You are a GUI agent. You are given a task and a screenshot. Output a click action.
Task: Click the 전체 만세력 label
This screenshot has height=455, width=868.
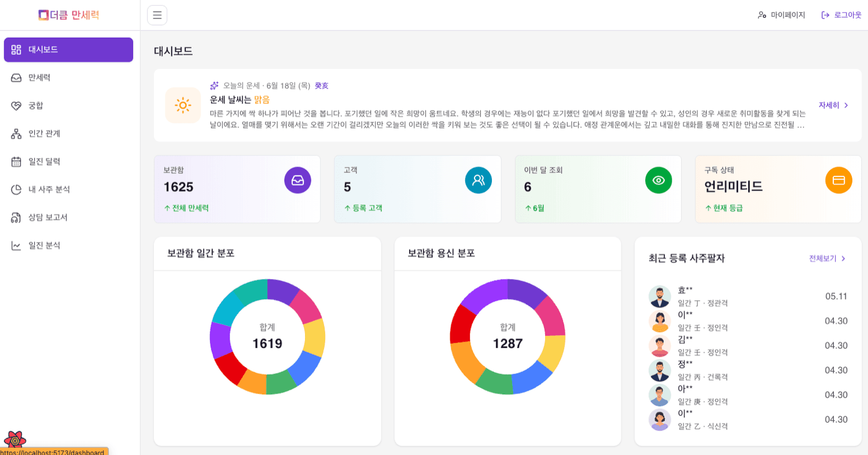(190, 208)
